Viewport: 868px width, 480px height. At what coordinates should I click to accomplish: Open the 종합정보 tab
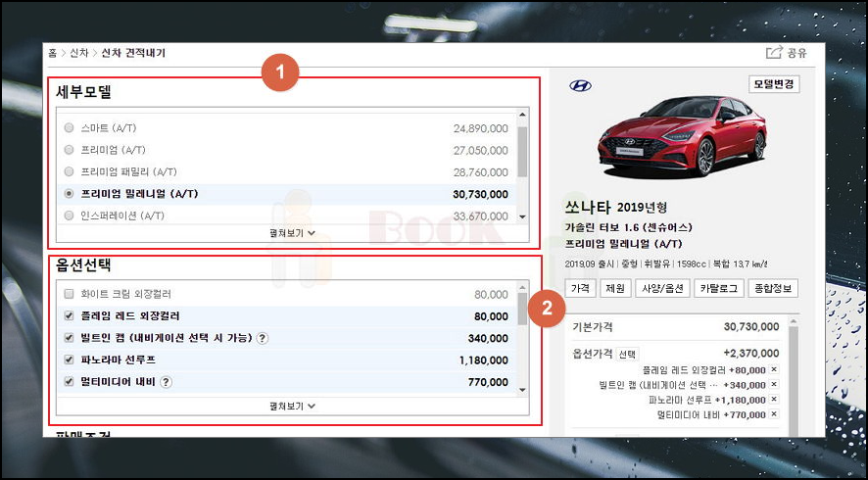coord(773,288)
